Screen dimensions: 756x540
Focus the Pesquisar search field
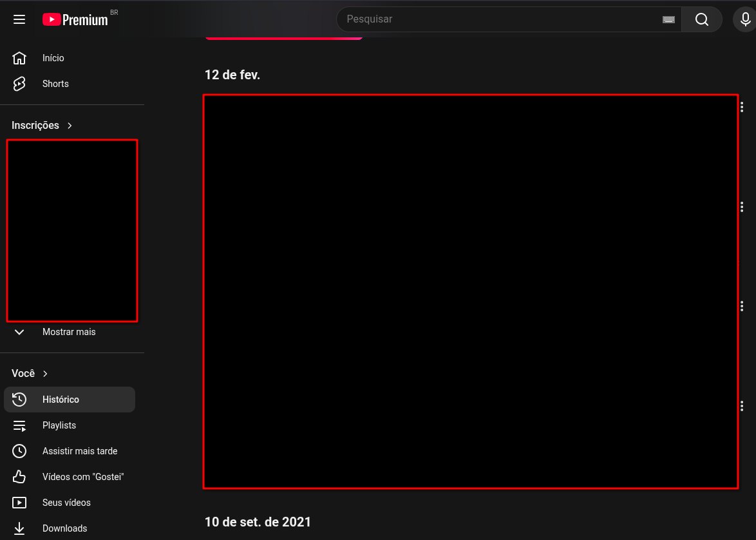[496, 19]
